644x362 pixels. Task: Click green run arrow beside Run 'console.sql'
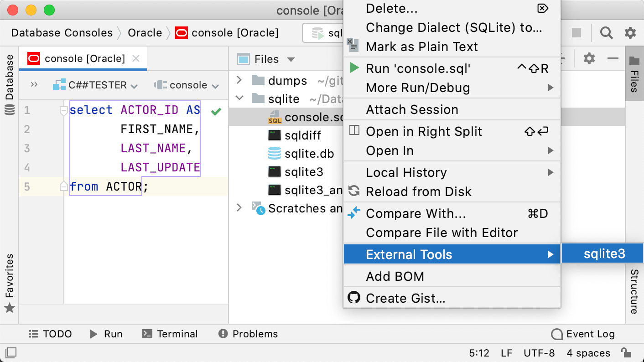354,67
